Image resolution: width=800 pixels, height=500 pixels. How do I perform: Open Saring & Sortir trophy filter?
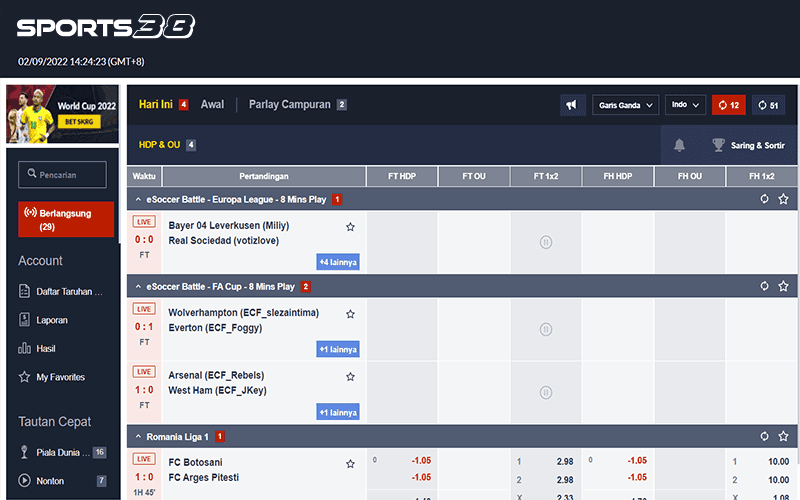(748, 145)
